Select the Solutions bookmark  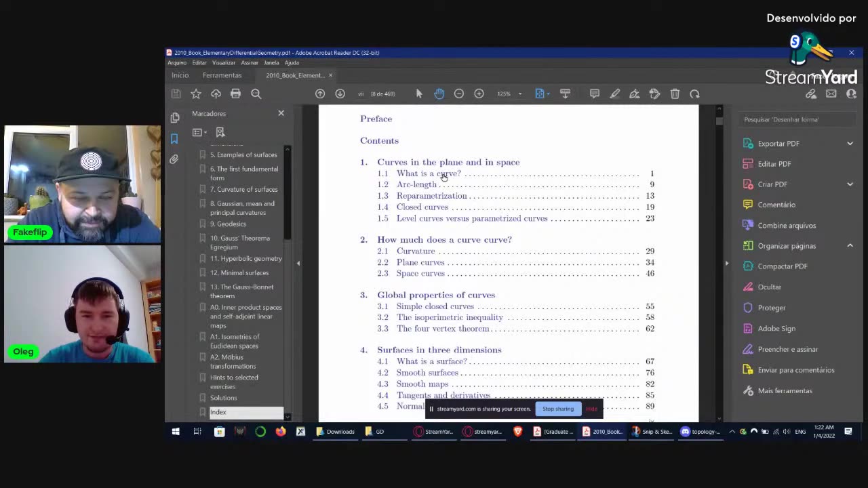click(x=224, y=398)
